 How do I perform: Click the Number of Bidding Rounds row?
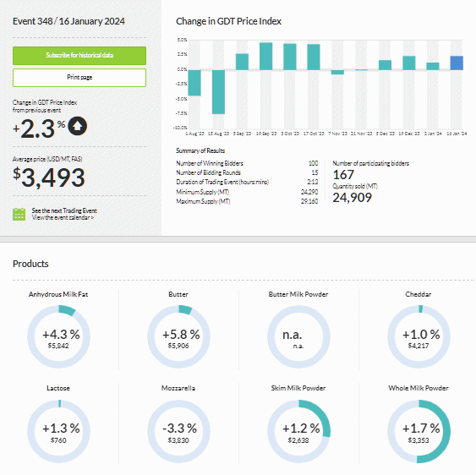pos(247,172)
